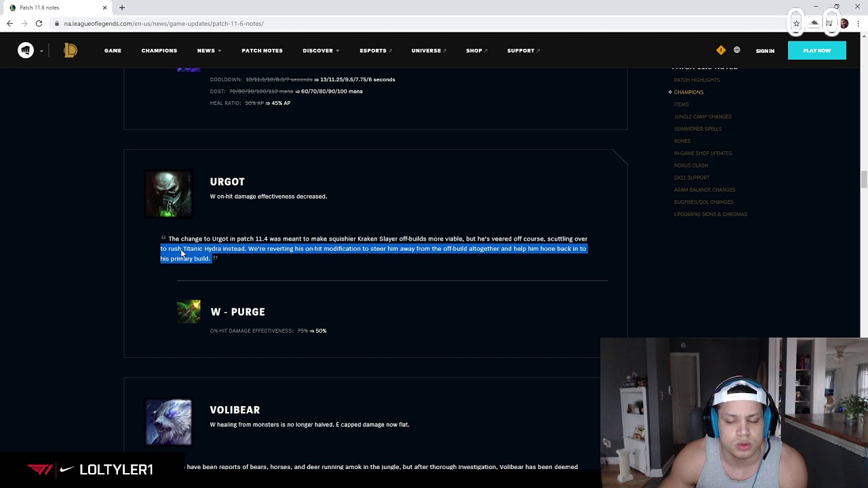This screenshot has height=488, width=868.
Task: Jump to CHAMPIONS section in sidebar
Action: point(688,92)
